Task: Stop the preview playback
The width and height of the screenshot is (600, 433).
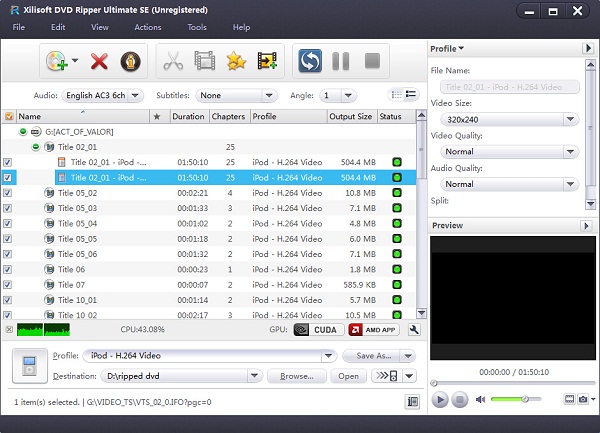Action: tap(460, 400)
